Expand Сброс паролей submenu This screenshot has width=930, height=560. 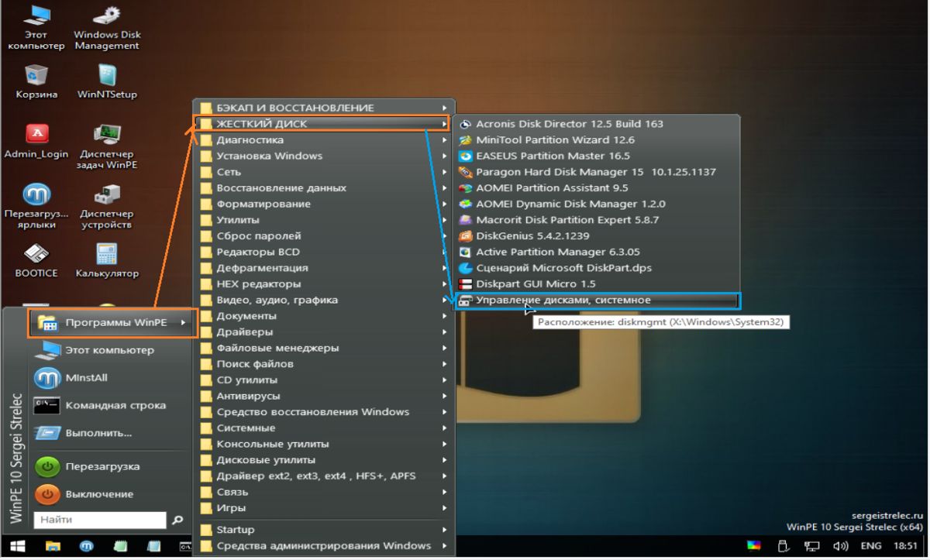pos(322,236)
